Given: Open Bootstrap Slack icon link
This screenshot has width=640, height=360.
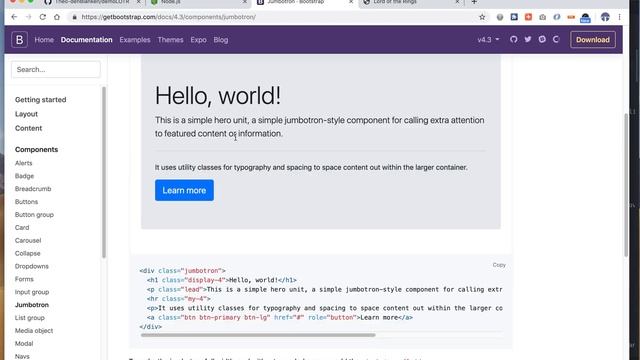Looking at the screenshot, I should click(x=542, y=40).
